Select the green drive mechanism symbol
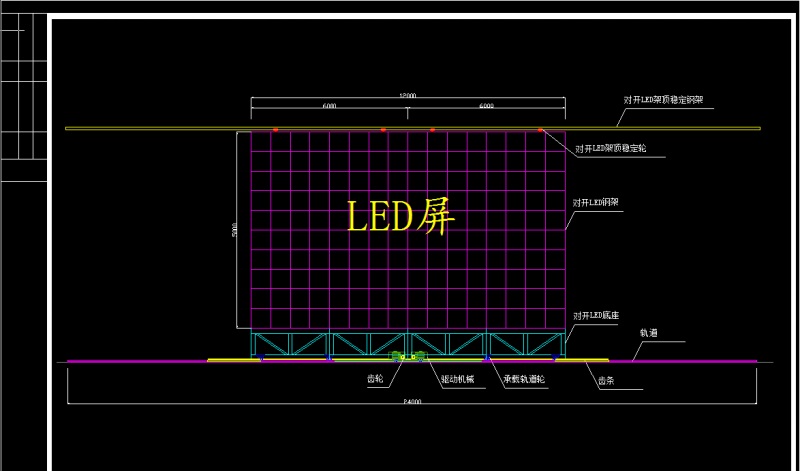The height and width of the screenshot is (471, 800). coord(408,356)
